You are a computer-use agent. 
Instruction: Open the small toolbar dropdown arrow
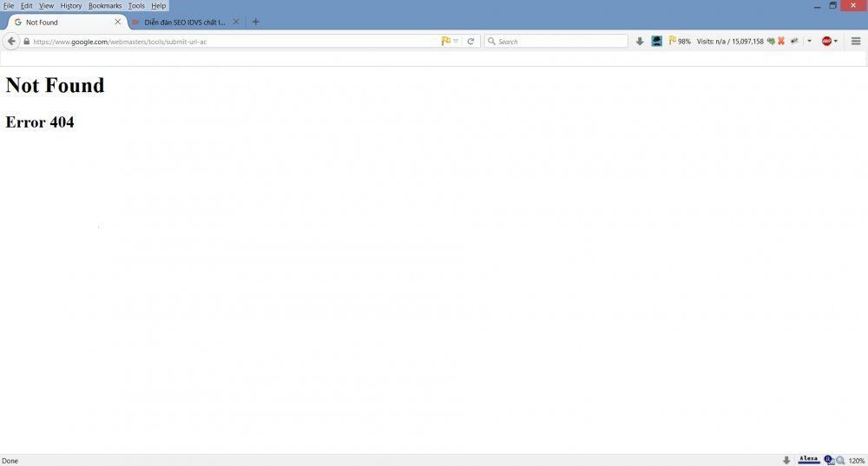pyautogui.click(x=809, y=42)
